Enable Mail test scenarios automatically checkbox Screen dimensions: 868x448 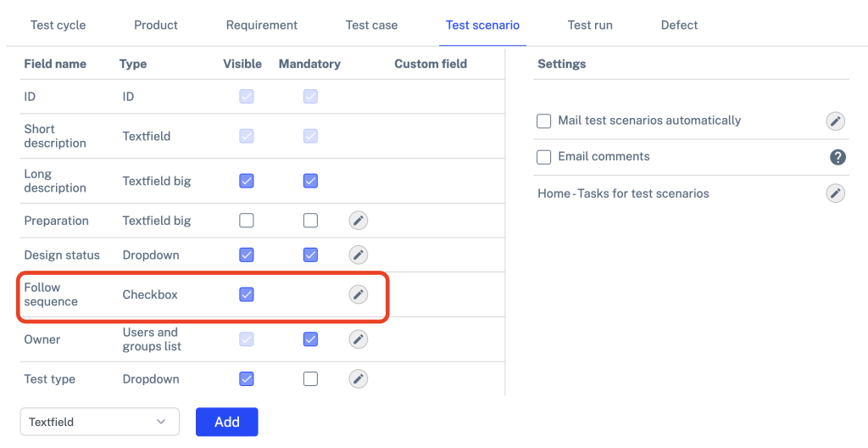click(x=544, y=121)
